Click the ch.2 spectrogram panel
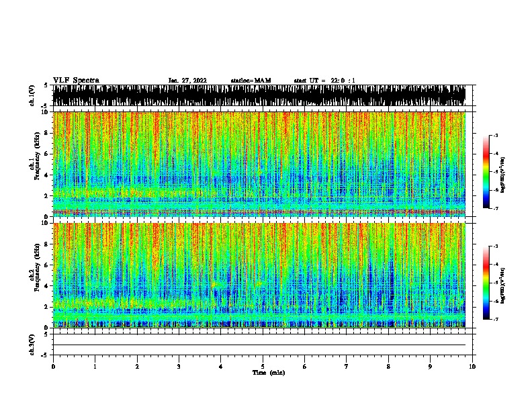 pyautogui.click(x=259, y=275)
